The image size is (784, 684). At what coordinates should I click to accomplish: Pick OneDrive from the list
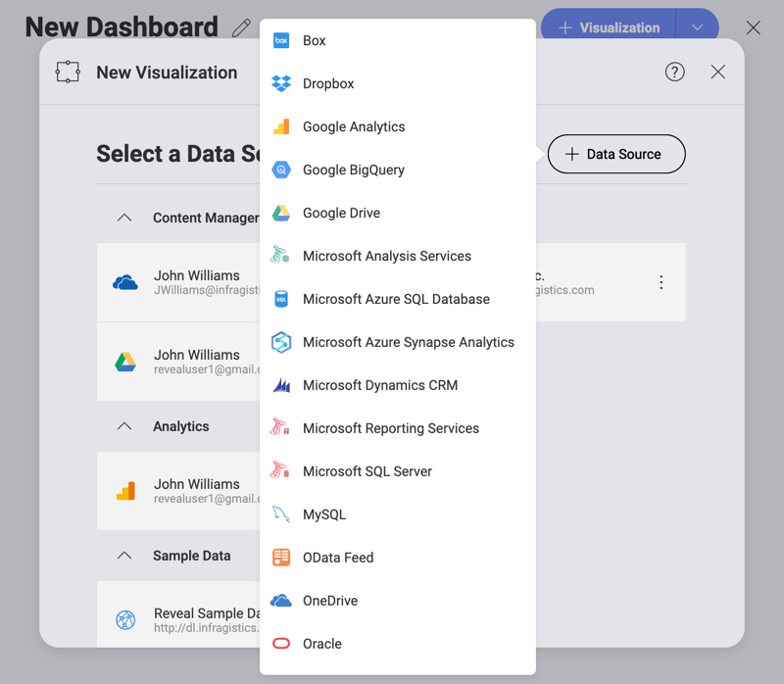click(x=398, y=601)
